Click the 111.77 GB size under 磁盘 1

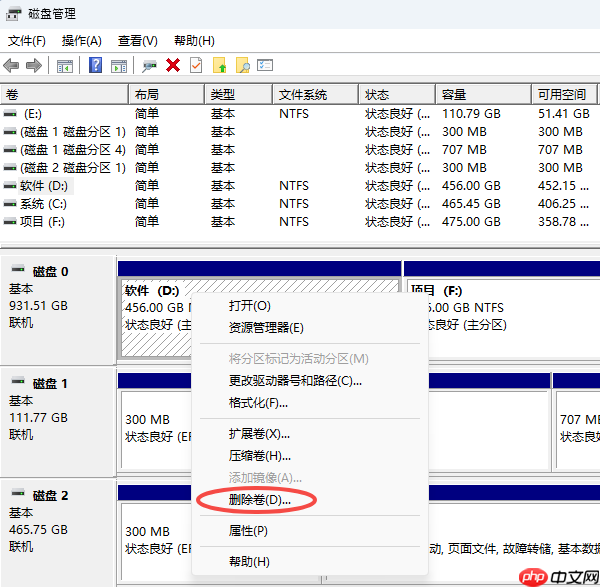[x=38, y=417]
